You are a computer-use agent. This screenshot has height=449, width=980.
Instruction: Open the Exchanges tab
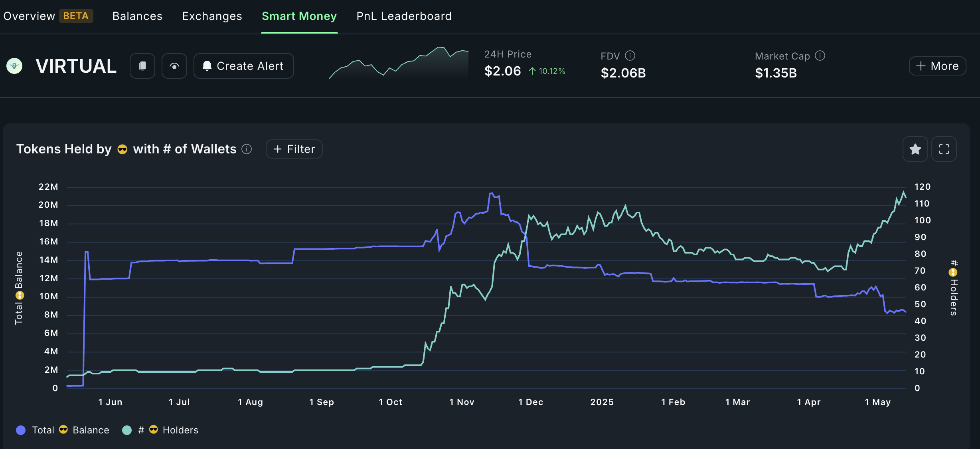click(x=212, y=16)
